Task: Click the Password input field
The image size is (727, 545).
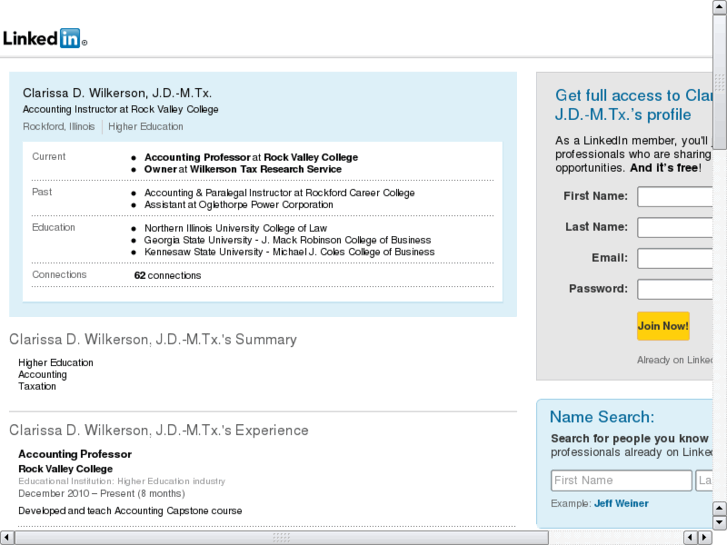Action: click(675, 289)
